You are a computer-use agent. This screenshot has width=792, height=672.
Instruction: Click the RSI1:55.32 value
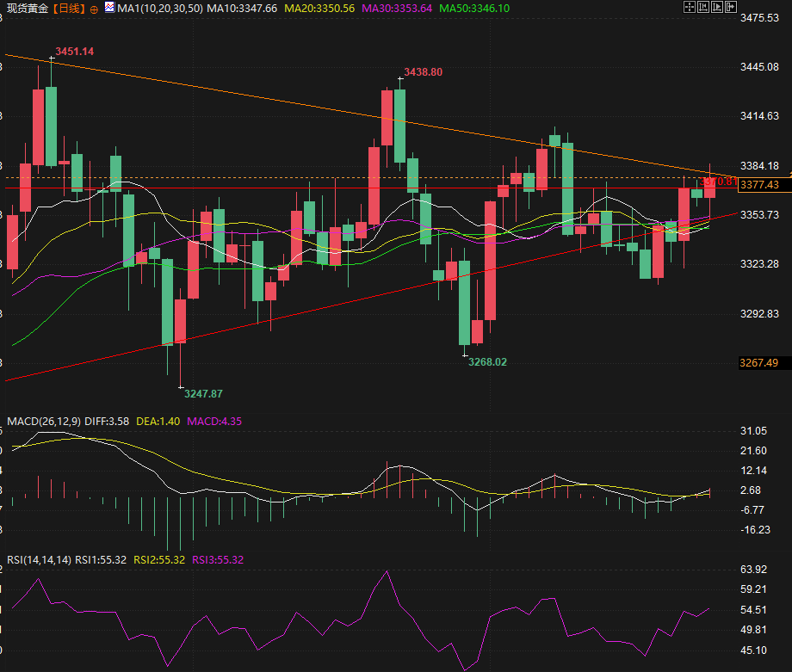tap(101, 560)
